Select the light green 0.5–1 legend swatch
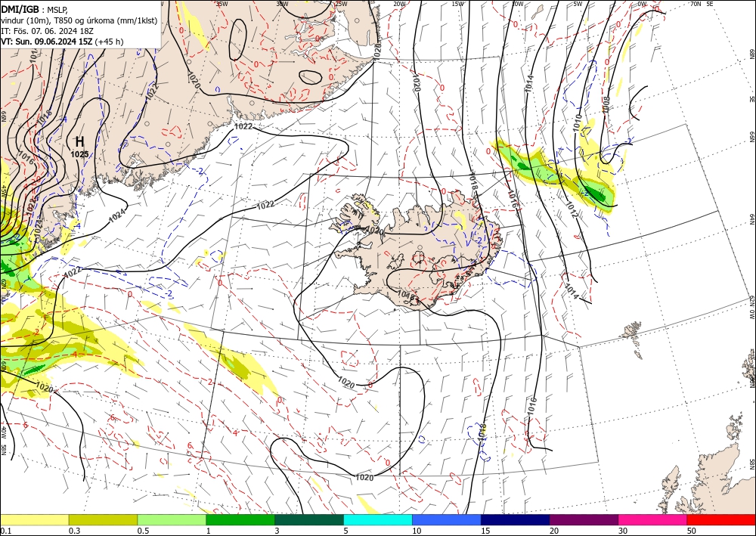This screenshot has height=536, width=756. (172, 519)
